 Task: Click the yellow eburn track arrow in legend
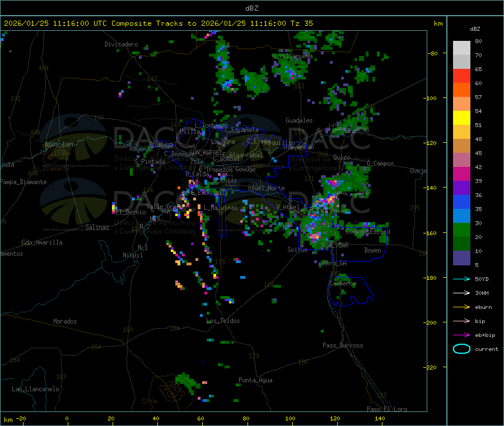click(x=461, y=307)
